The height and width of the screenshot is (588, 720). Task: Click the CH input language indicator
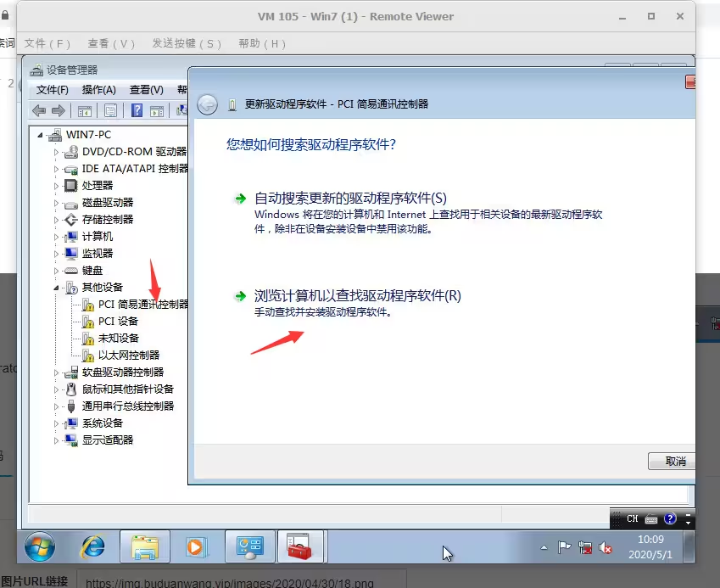[633, 518]
